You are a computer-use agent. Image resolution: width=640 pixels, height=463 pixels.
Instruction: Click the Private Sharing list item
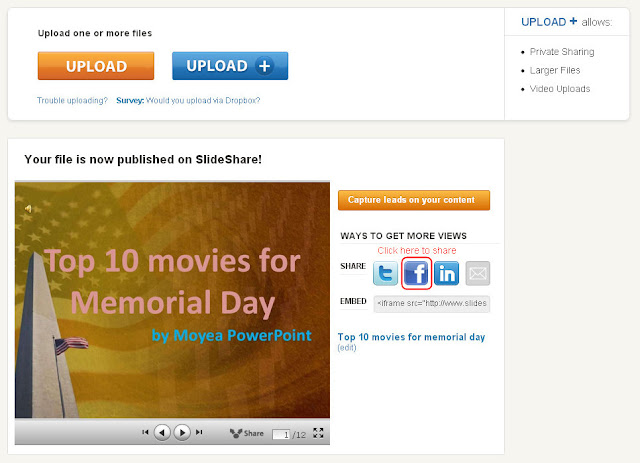(562, 52)
